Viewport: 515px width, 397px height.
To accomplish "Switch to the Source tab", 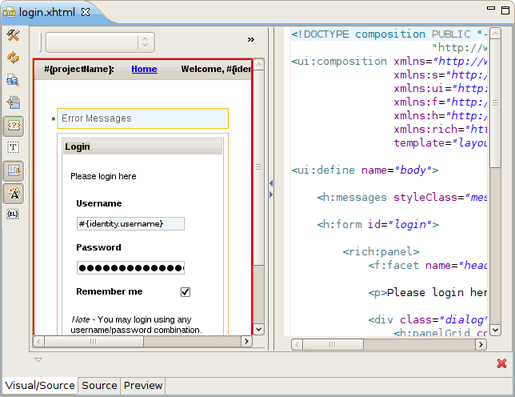I will pos(99,386).
